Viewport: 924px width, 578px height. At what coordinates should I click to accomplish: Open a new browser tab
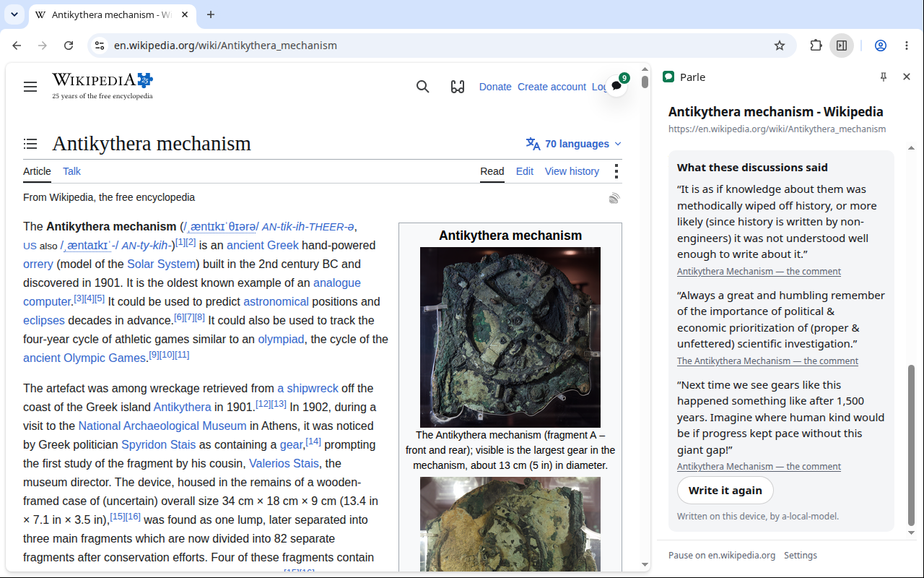211,14
